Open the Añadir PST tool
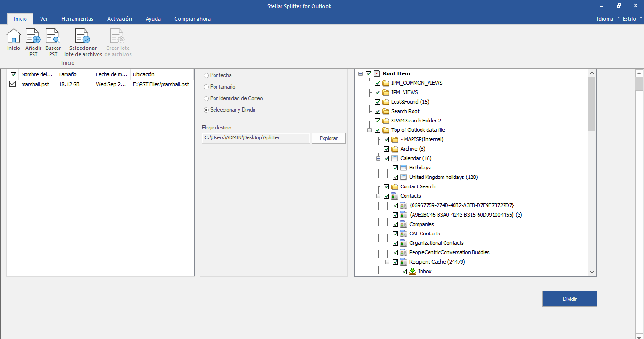 click(33, 36)
